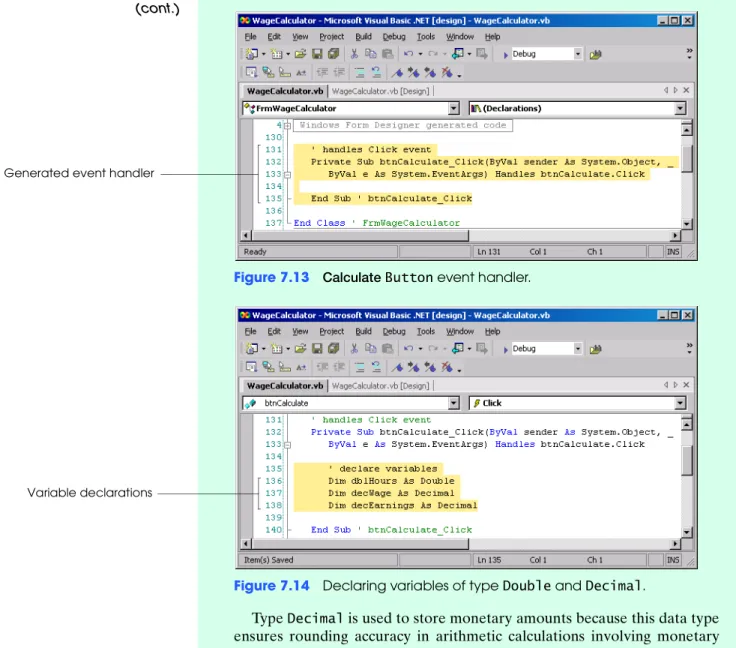The image size is (736, 648).
Task: Click Toggle Bookmark icon in Figure 7.13 window
Action: tap(398, 73)
